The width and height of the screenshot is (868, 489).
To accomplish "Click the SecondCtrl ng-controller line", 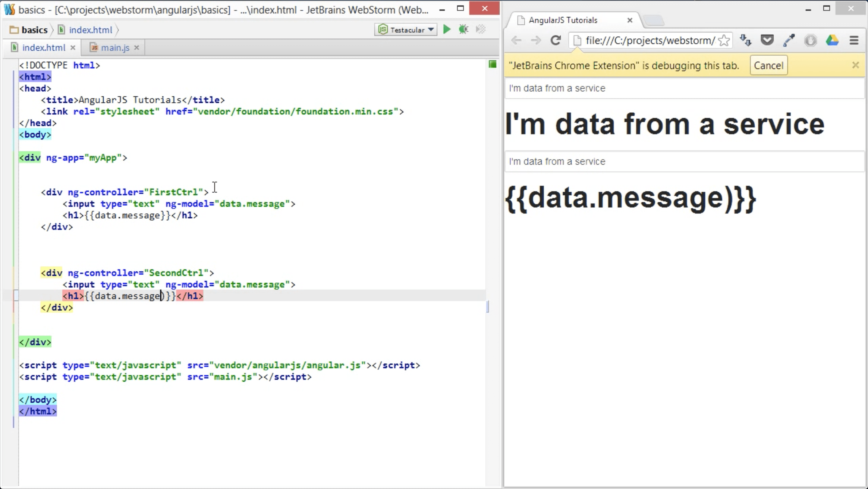I will (127, 273).
